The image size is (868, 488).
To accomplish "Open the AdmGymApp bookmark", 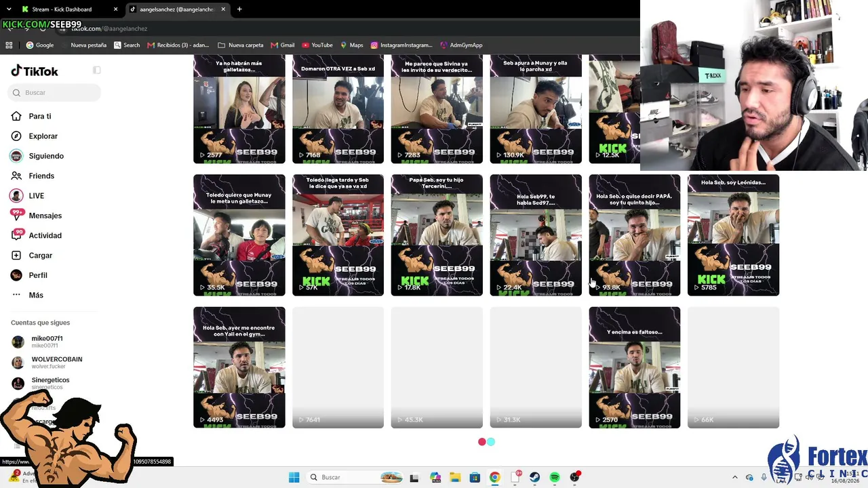I will point(461,45).
